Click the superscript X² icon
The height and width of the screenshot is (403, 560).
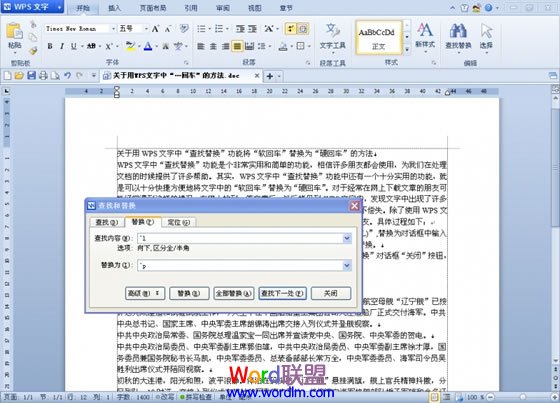[109, 46]
